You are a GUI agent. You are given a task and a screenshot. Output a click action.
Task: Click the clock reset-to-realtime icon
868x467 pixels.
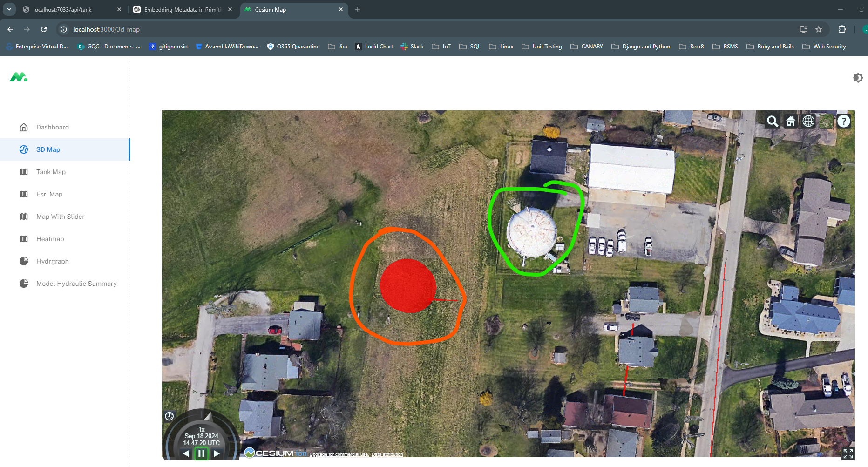point(170,416)
